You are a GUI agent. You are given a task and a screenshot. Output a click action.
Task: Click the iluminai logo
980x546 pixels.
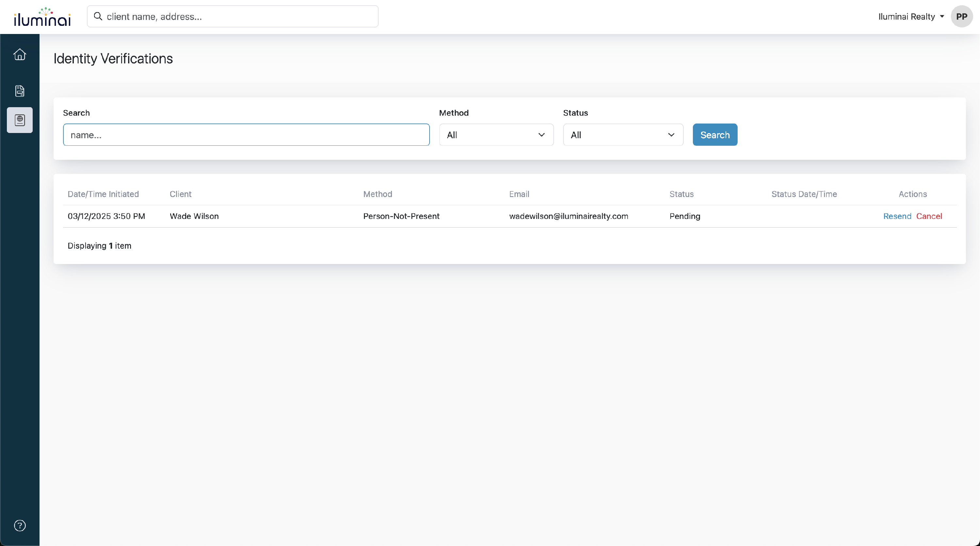click(42, 17)
